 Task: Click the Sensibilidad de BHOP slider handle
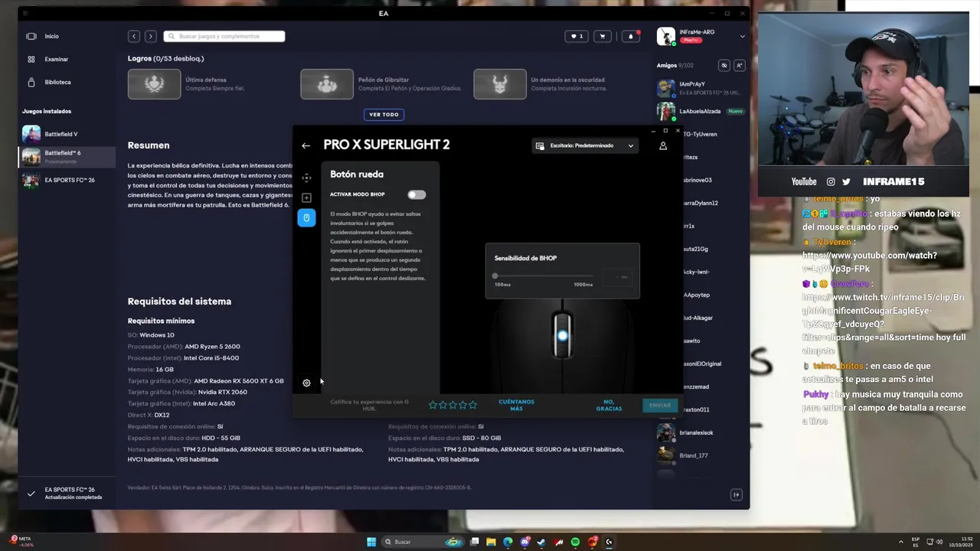495,275
